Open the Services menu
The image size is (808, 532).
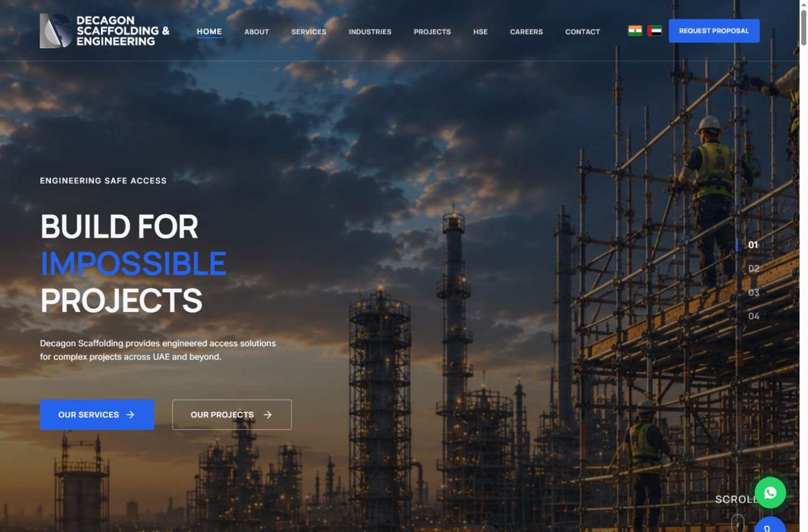308,32
